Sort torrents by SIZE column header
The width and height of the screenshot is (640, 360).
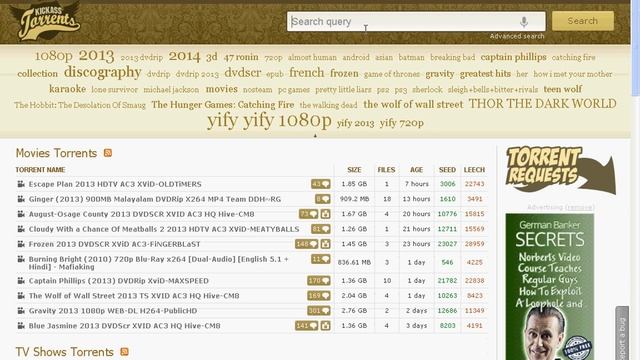tap(354, 170)
